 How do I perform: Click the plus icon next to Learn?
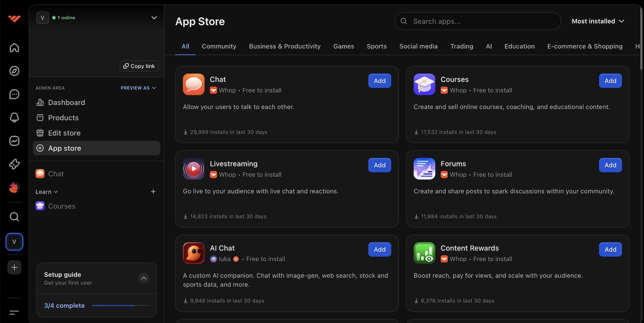tap(153, 192)
